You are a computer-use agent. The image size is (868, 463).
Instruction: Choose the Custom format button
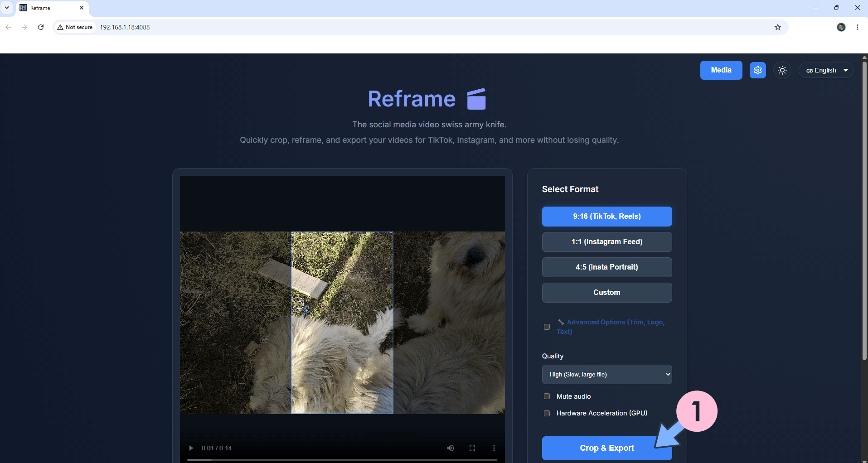click(607, 293)
